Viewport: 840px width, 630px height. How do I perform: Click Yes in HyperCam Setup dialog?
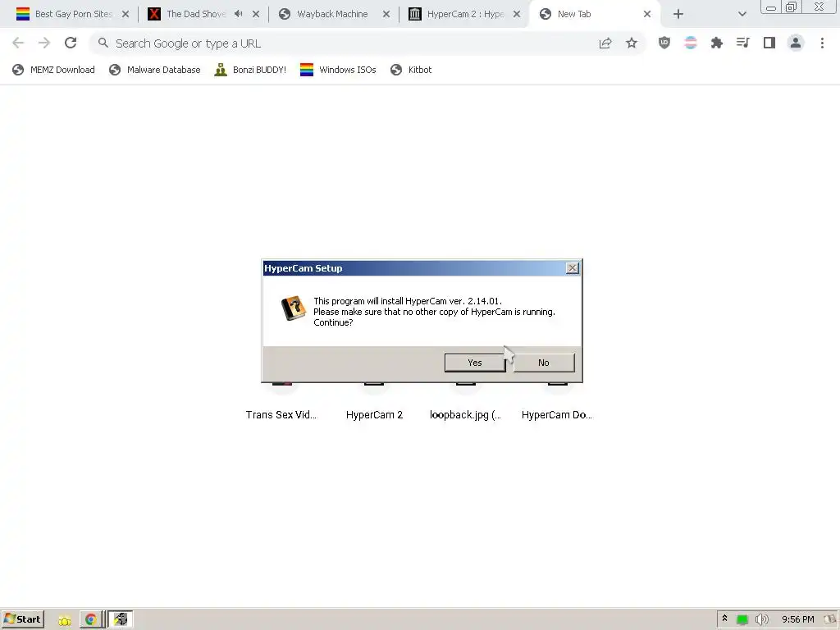[x=475, y=363]
